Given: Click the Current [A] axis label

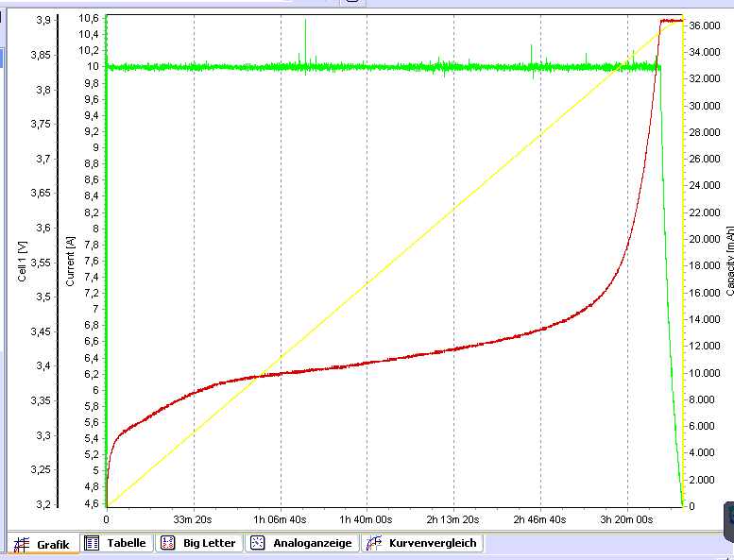Looking at the screenshot, I should point(70,262).
